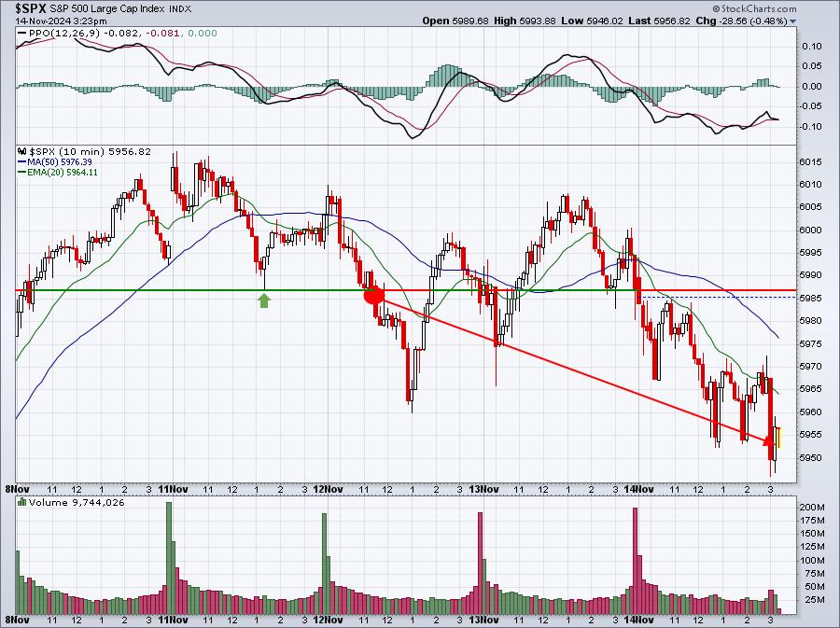Click the blue dashed horizontal line
Image resolution: width=840 pixels, height=628 pixels.
pos(719,297)
